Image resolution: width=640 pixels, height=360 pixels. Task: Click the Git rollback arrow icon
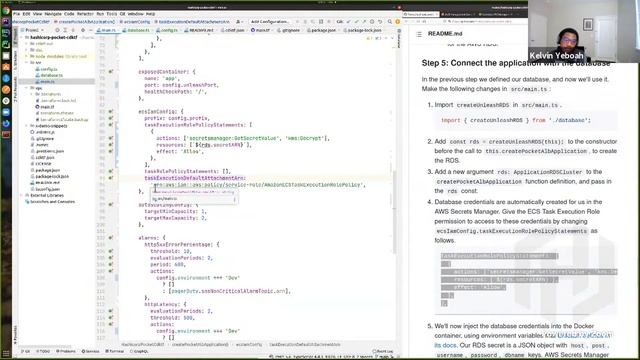point(380,22)
